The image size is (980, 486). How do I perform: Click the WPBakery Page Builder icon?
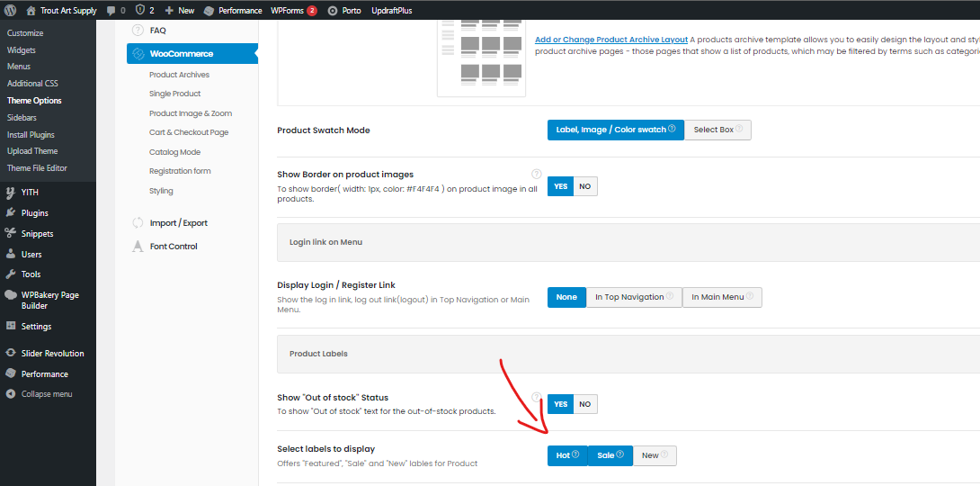[x=10, y=295]
